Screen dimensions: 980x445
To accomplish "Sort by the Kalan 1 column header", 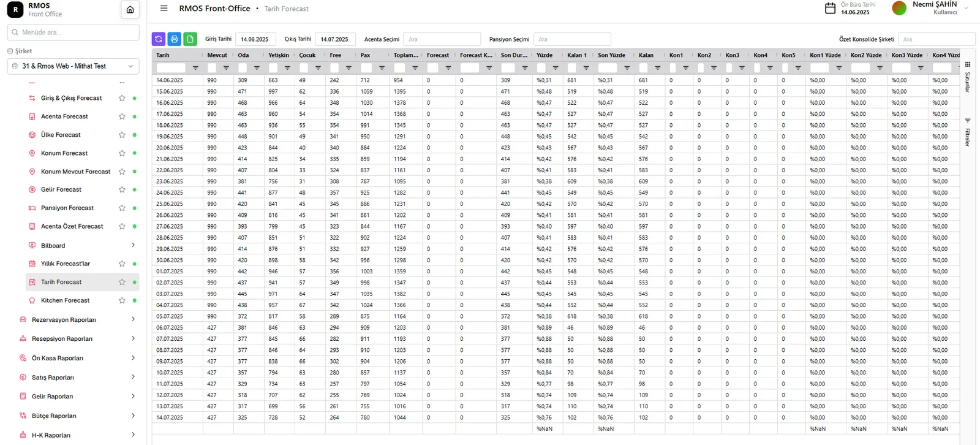I will point(576,55).
